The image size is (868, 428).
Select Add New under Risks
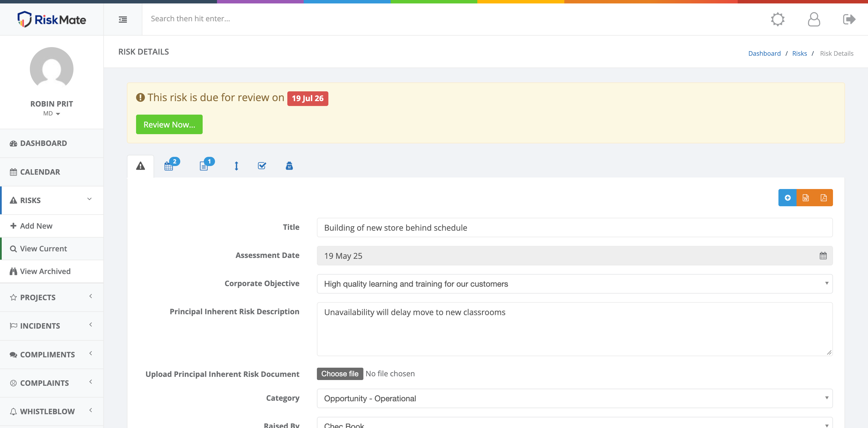[x=52, y=226]
